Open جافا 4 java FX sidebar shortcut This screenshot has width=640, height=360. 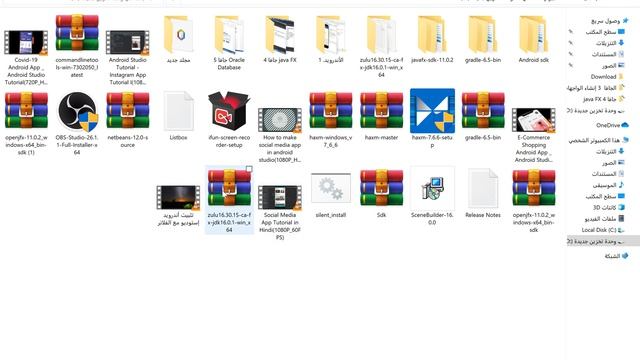604,99
